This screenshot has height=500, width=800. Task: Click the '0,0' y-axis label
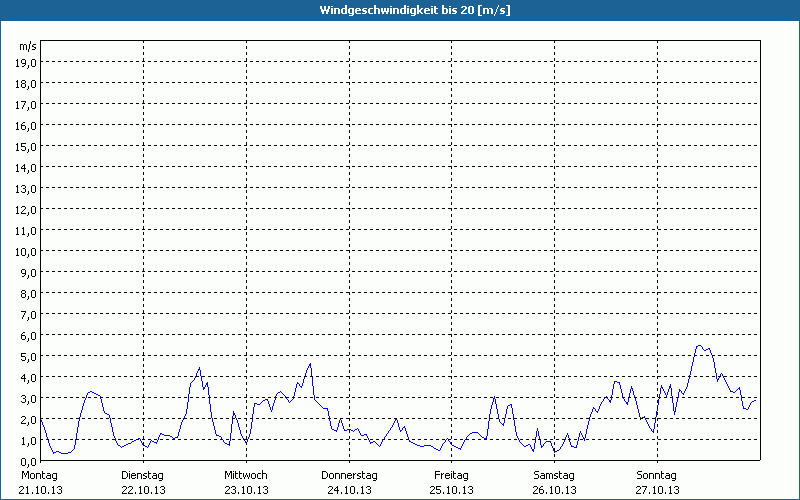(28, 462)
